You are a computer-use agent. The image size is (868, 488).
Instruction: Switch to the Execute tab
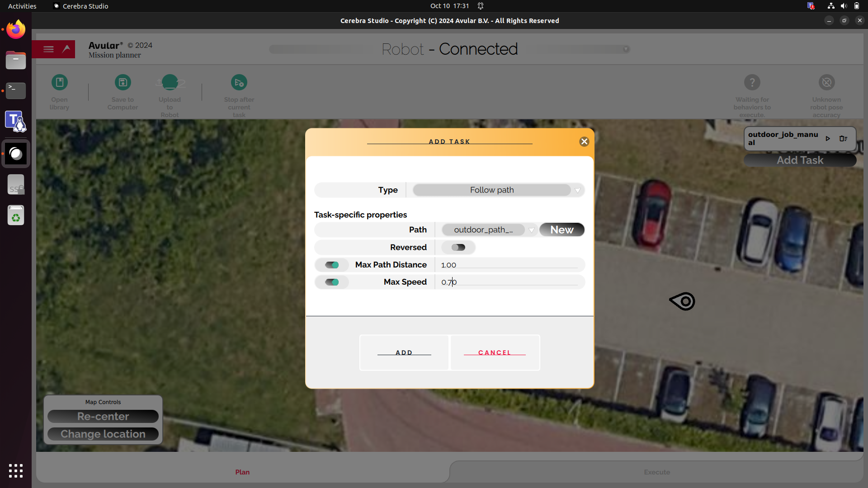click(656, 472)
